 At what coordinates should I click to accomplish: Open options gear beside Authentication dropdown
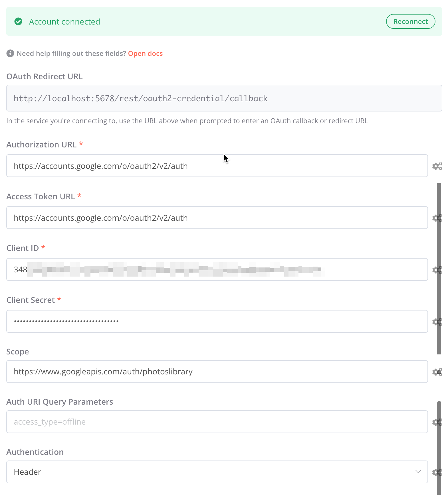(437, 472)
